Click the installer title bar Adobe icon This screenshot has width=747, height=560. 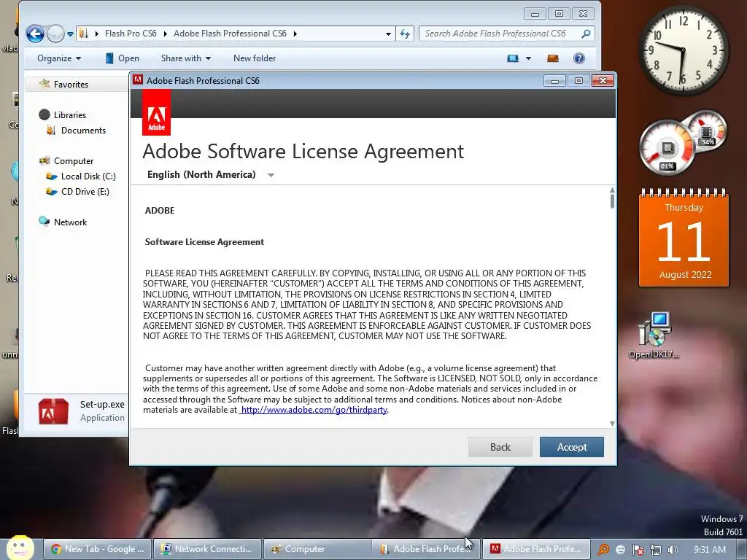pyautogui.click(x=138, y=80)
